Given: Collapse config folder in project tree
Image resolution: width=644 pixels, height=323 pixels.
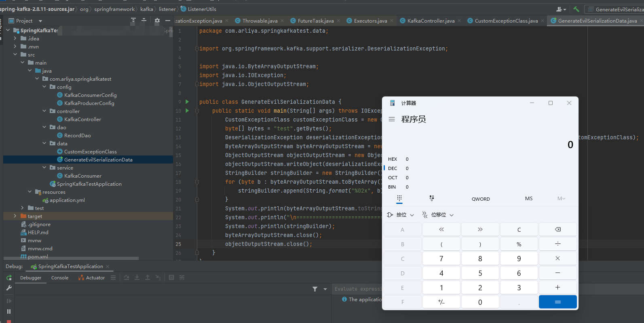Looking at the screenshot, I should [44, 87].
